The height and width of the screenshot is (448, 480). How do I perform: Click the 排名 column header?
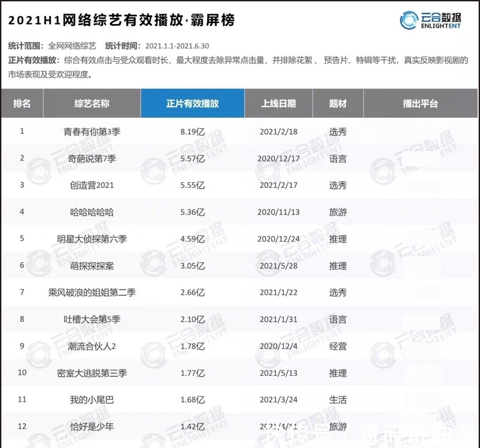tap(22, 103)
